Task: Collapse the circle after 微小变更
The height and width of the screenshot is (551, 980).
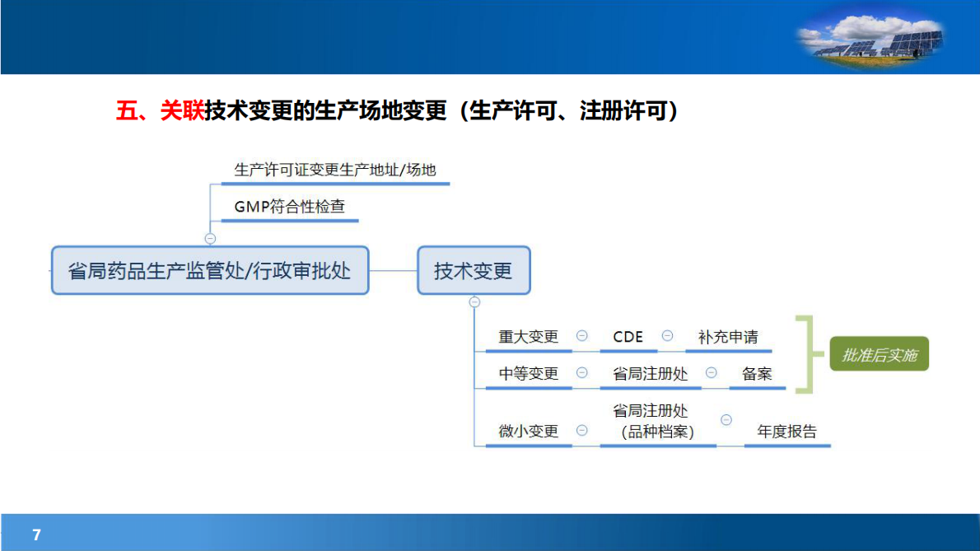Action: coord(582,431)
